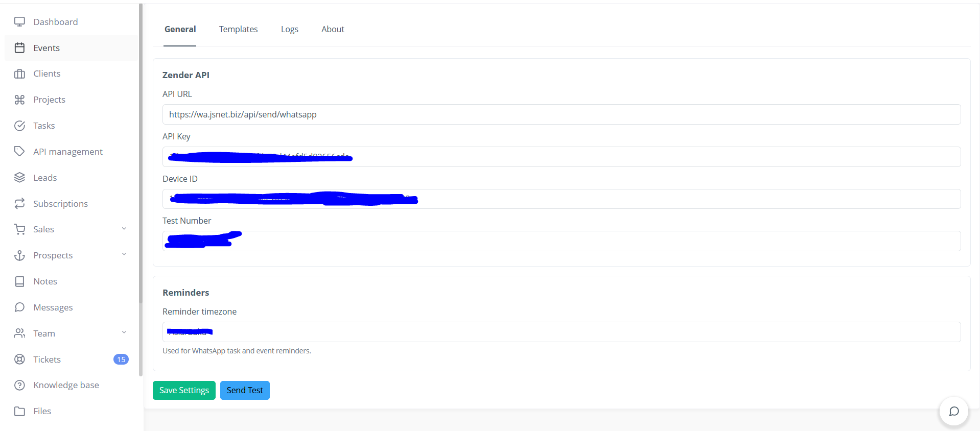
Task: Click the Tasks checkmark circle icon
Action: point(19,126)
